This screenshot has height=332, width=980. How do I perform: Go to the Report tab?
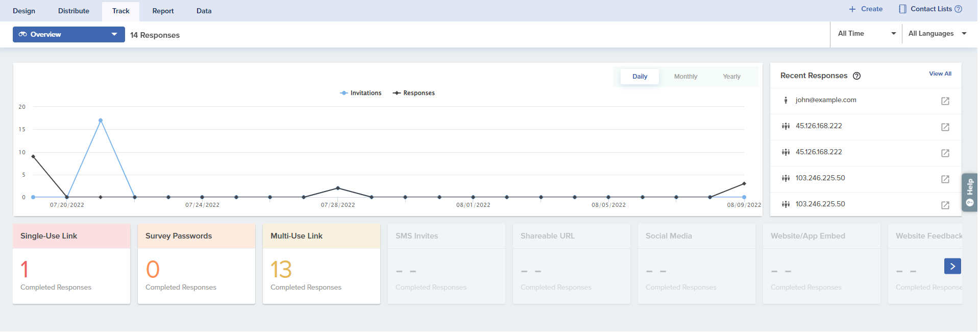point(163,11)
